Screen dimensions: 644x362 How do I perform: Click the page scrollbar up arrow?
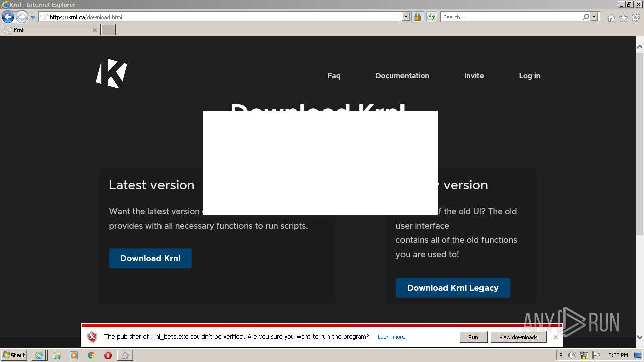click(x=640, y=47)
